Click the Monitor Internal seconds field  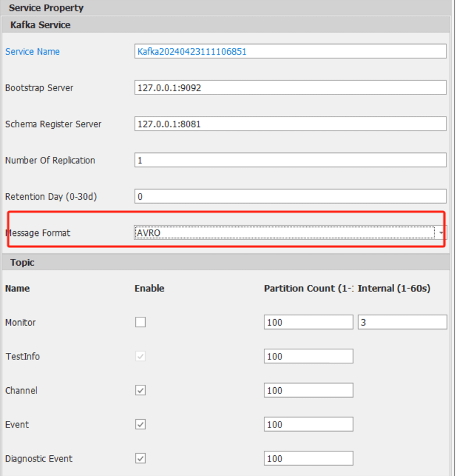402,322
